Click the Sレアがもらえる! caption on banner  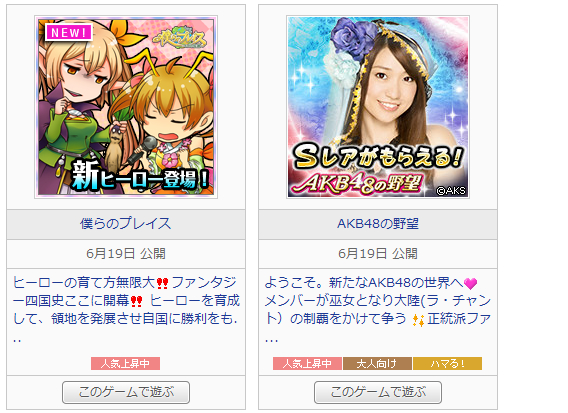coord(378,157)
